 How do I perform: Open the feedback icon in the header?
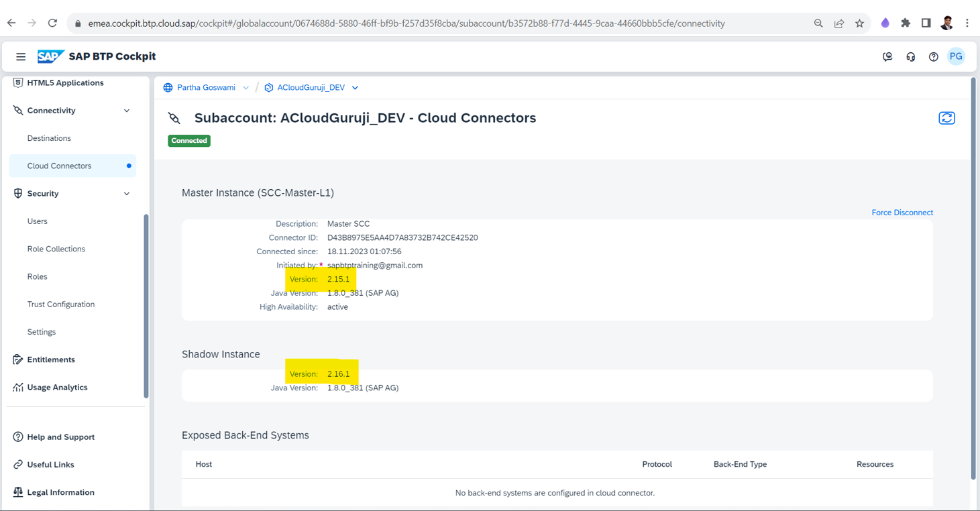(887, 57)
